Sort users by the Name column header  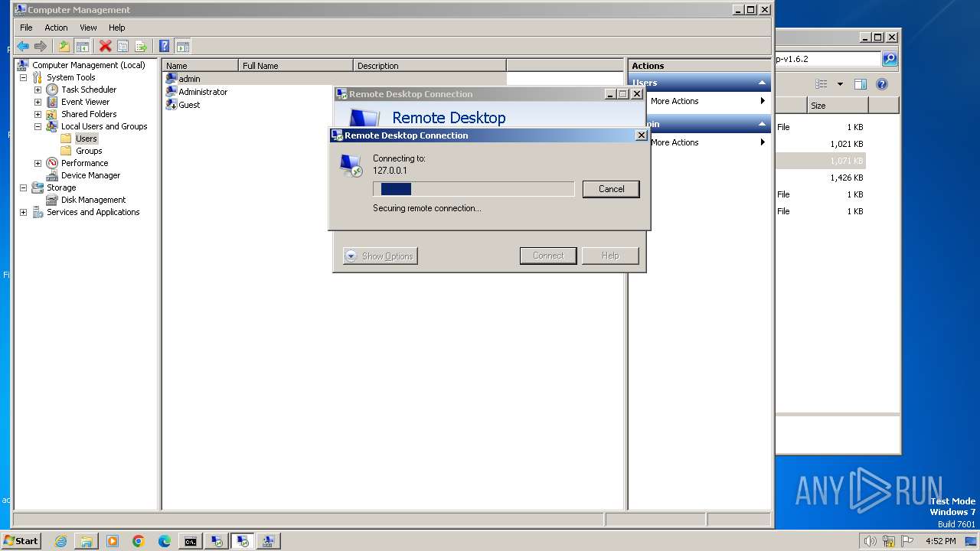point(201,66)
